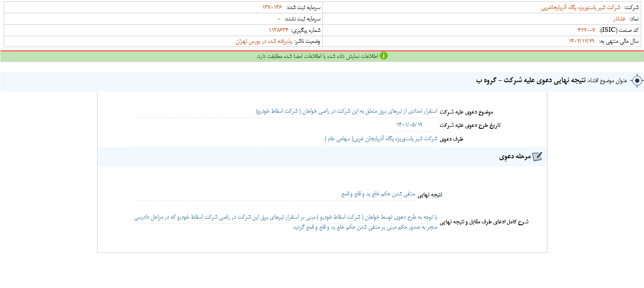Click the fiscal year end date 1402/12/29
Image resolution: width=644 pixels, height=288 pixels.
click(x=582, y=41)
